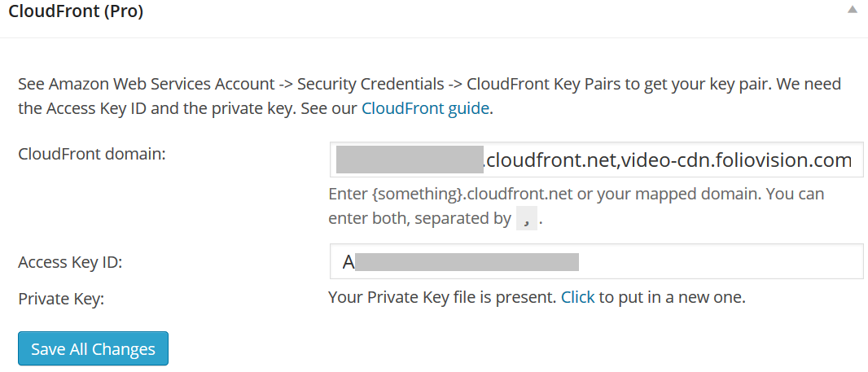Place cursor after the letter A in Access Key
This screenshot has height=372, width=868.
[x=355, y=261]
